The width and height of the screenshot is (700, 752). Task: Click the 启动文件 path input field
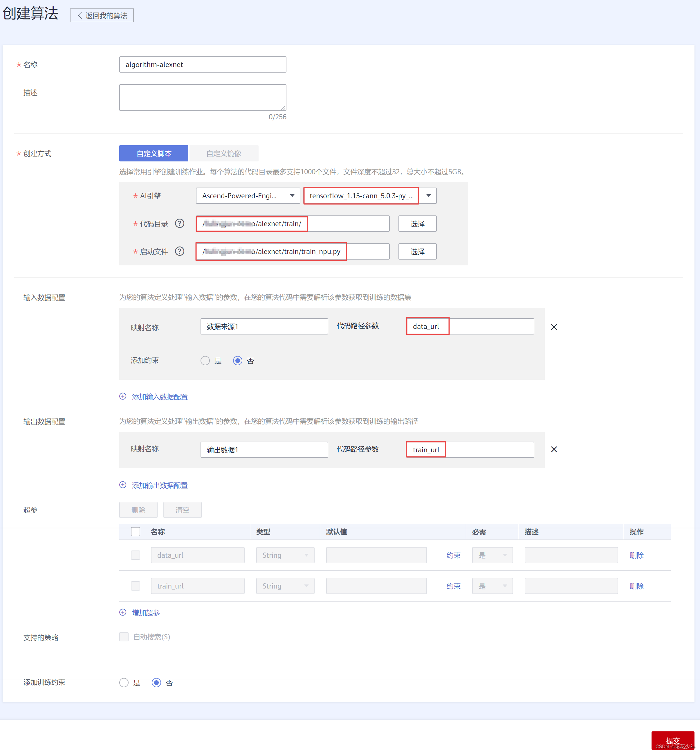pos(292,251)
